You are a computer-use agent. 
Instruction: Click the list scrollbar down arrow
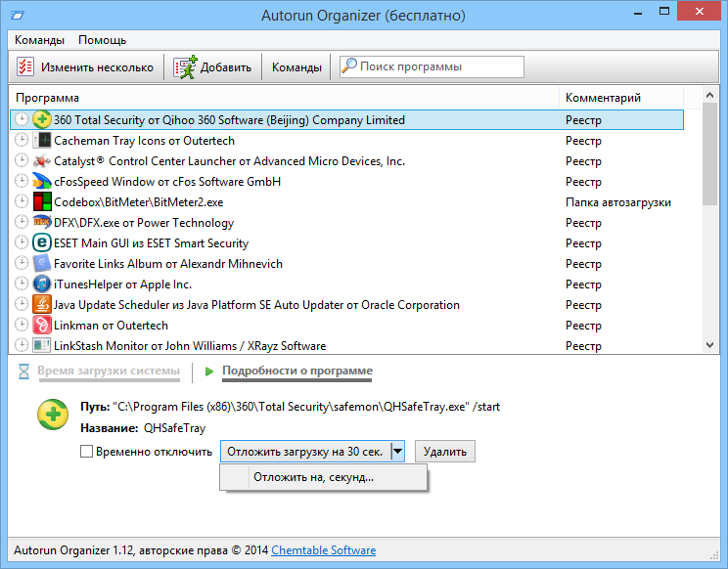coord(709,344)
